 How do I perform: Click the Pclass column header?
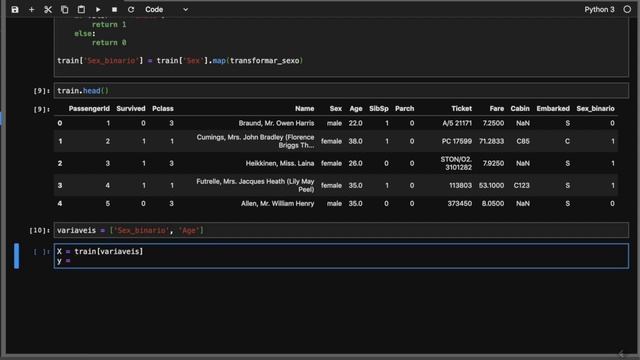pyautogui.click(x=162, y=109)
